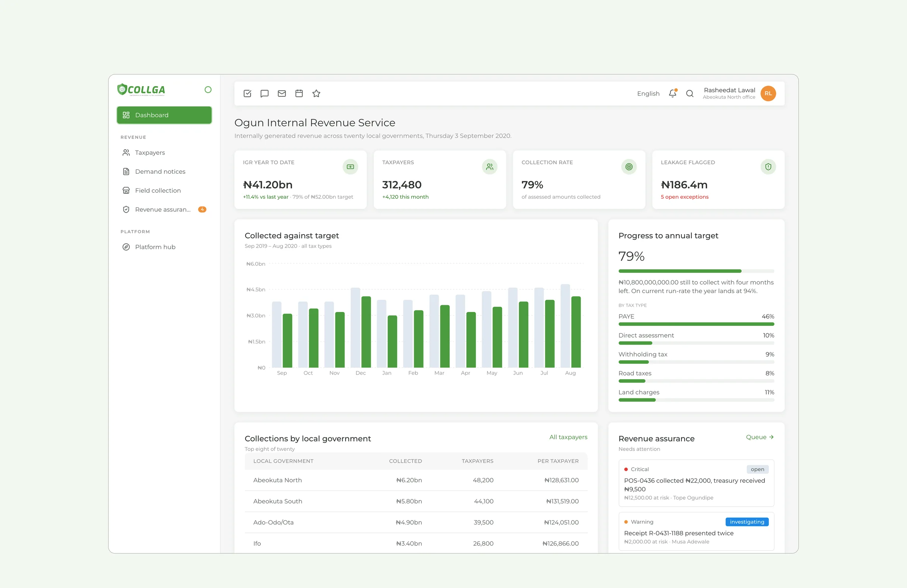This screenshot has width=907, height=588.
Task: Click the search magnifier icon
Action: pyautogui.click(x=690, y=93)
